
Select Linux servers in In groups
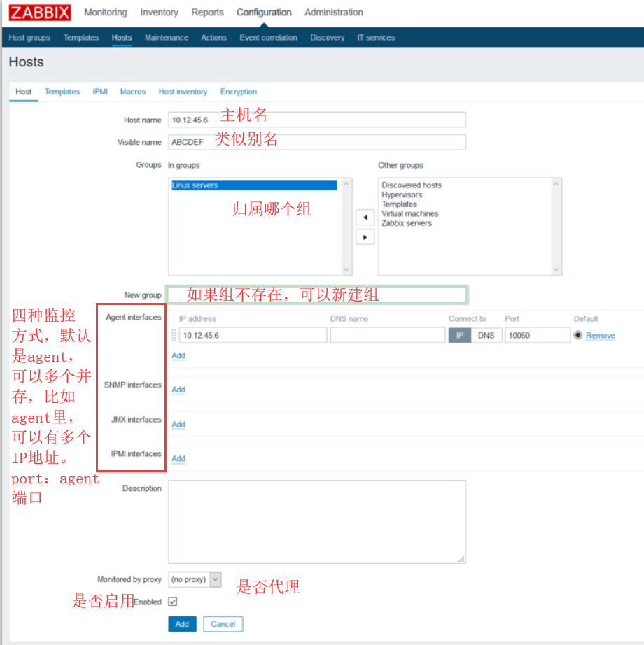click(x=254, y=185)
